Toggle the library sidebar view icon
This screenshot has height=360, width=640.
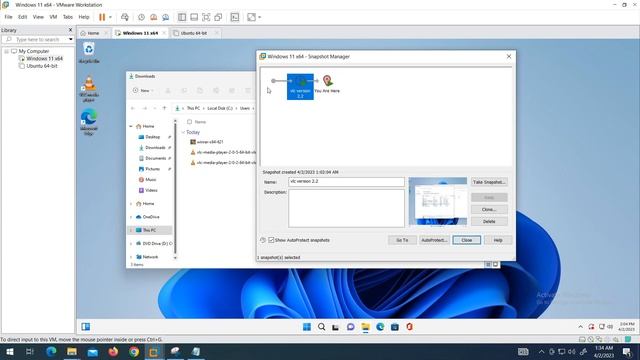point(182,17)
